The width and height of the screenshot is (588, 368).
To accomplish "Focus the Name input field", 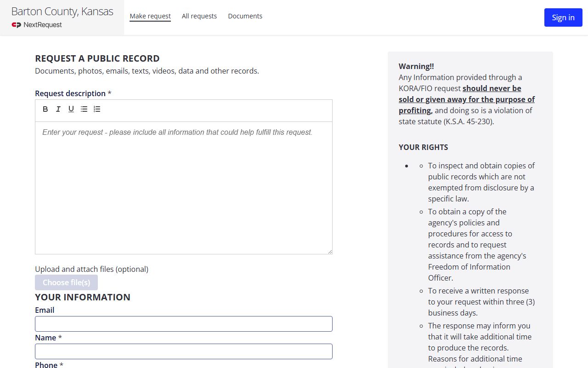I will [184, 351].
